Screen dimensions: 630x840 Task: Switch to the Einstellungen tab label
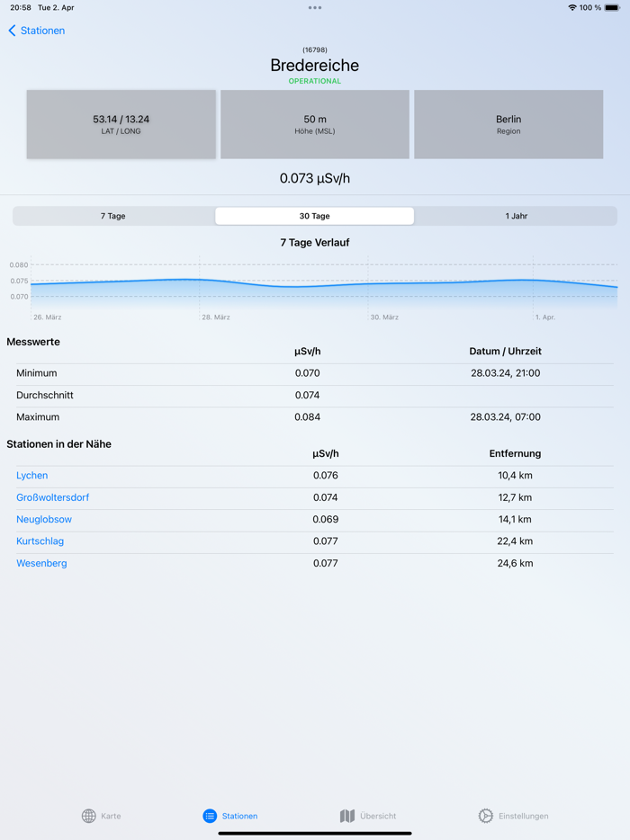tap(523, 816)
